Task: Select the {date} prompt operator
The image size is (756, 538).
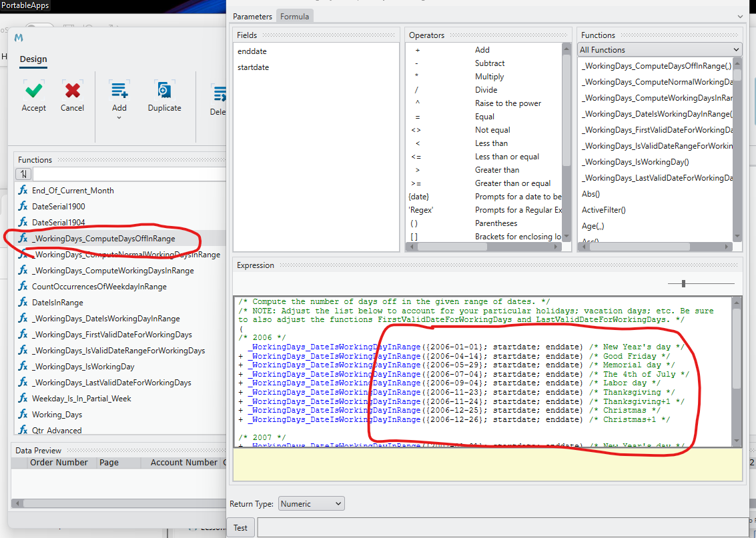Action: [484, 197]
